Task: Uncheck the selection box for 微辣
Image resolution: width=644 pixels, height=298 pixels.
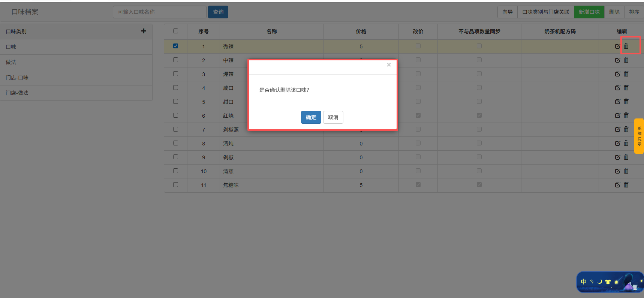Action: (x=175, y=46)
